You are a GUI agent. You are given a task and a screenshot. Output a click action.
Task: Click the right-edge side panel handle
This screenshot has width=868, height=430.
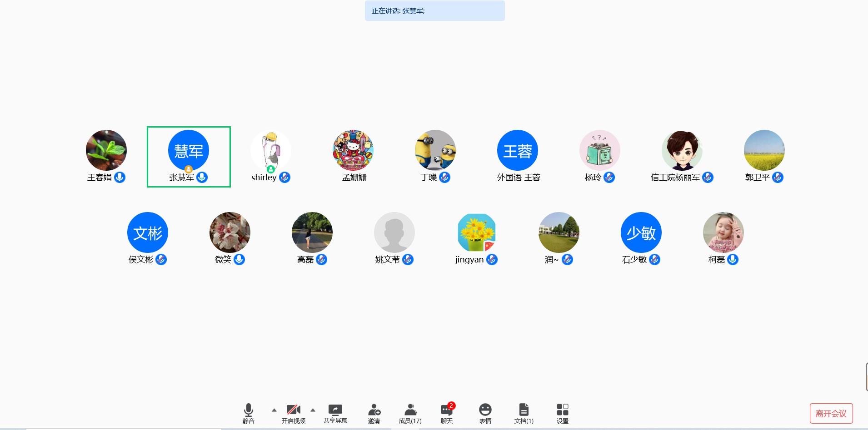tap(866, 376)
